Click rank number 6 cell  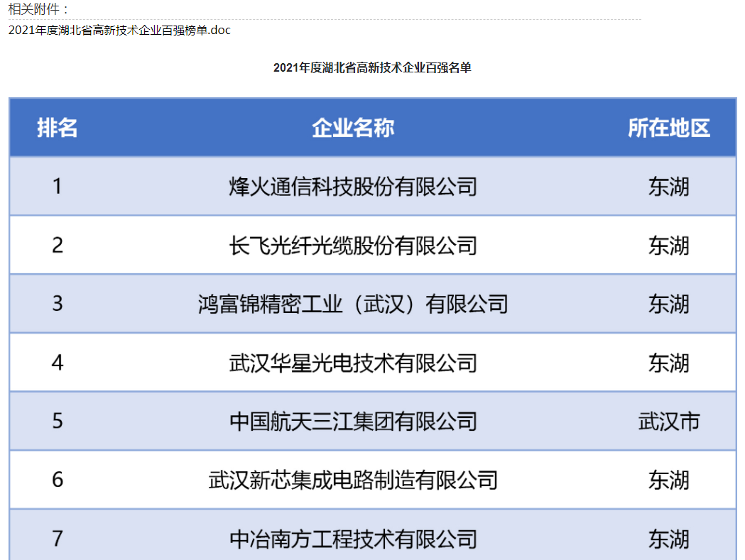click(x=58, y=481)
